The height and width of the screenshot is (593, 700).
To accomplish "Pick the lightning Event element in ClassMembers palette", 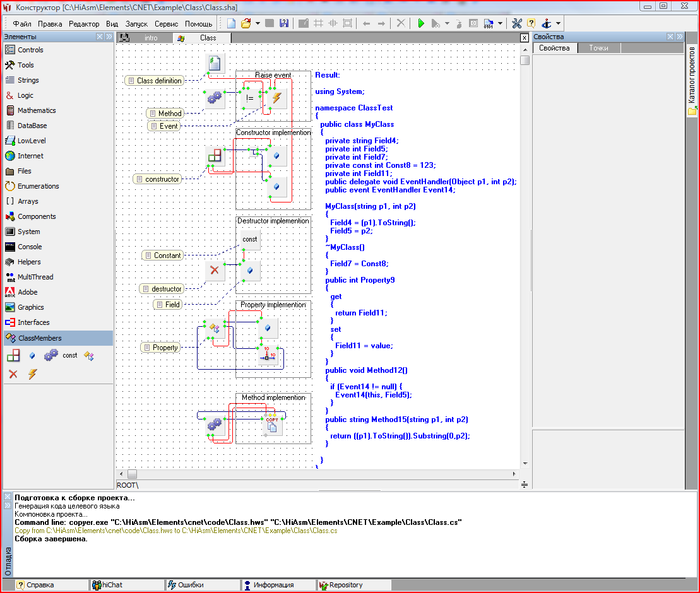I will pyautogui.click(x=32, y=374).
